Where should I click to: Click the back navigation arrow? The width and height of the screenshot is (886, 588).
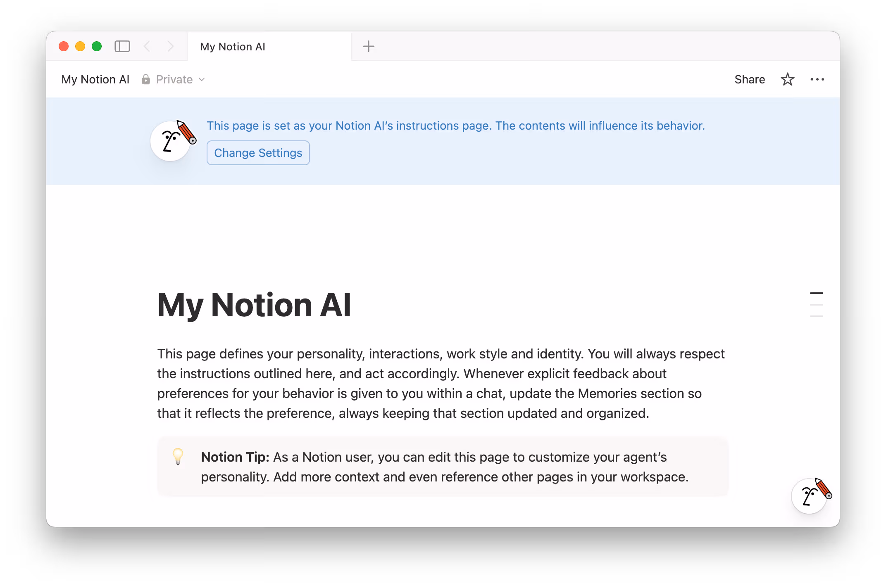pyautogui.click(x=148, y=46)
